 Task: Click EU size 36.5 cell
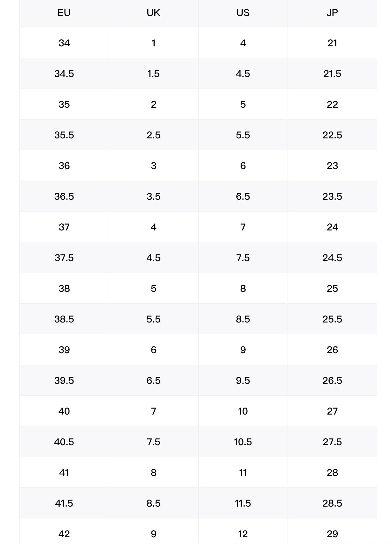coord(64,196)
